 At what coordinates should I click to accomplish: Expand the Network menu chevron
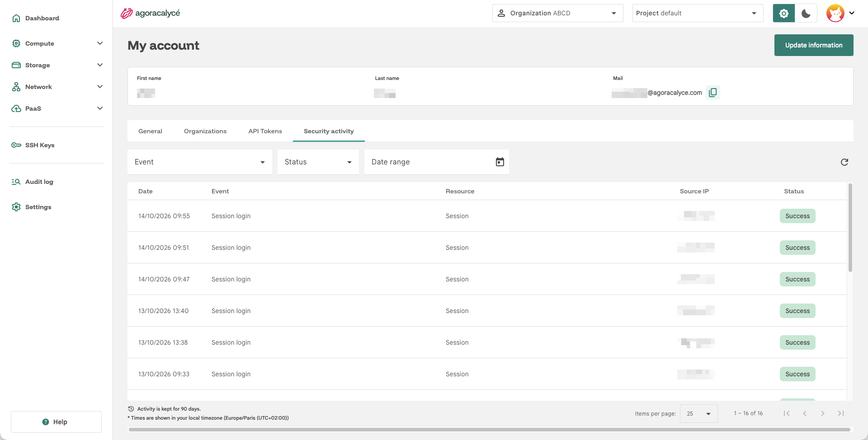coord(100,87)
